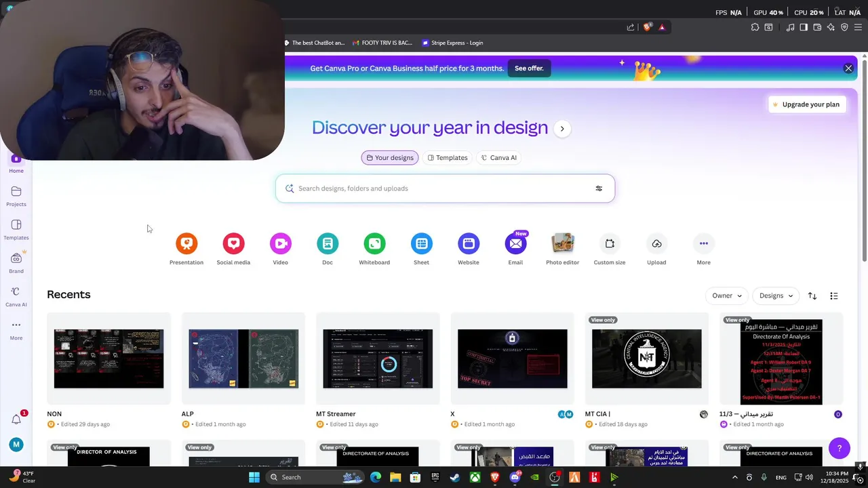
Task: Open the browser extensions puzzle icon
Action: [755, 27]
